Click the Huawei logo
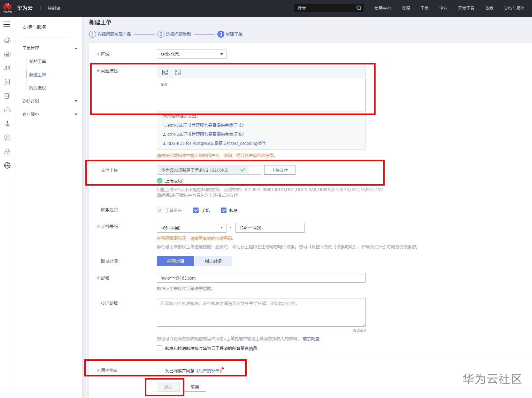The width and height of the screenshot is (532, 398). click(7, 8)
